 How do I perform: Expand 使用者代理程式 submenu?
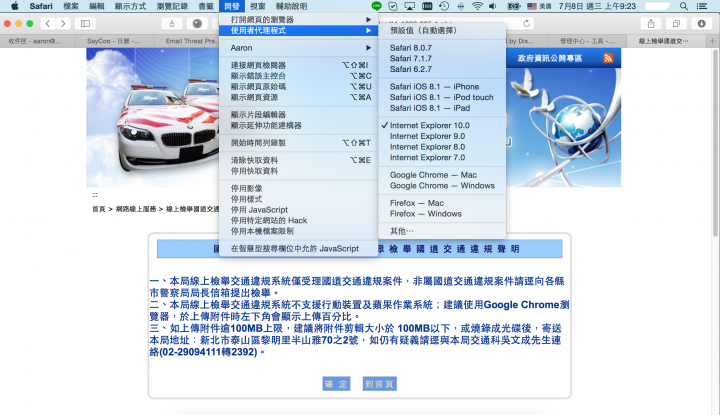[x=298, y=30]
